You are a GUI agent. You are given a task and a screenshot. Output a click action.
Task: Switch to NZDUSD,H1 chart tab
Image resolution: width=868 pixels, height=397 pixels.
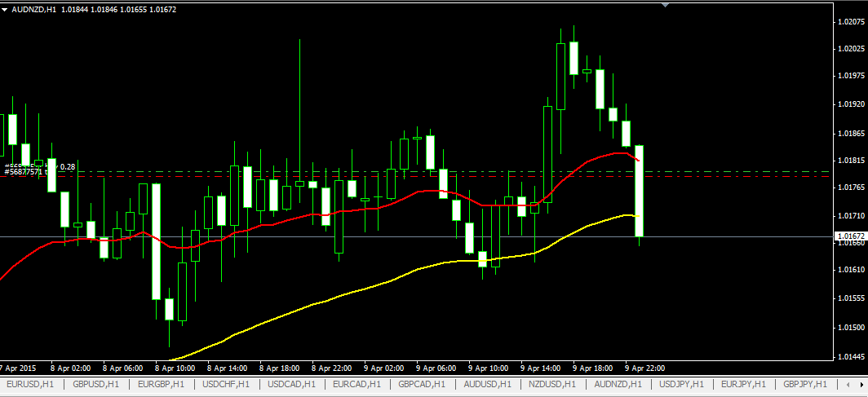[x=552, y=384]
